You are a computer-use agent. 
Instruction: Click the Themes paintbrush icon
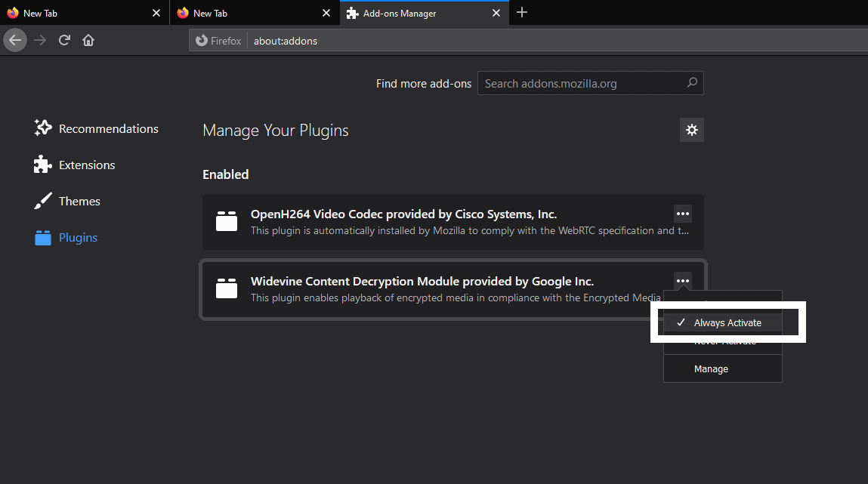[x=42, y=201]
